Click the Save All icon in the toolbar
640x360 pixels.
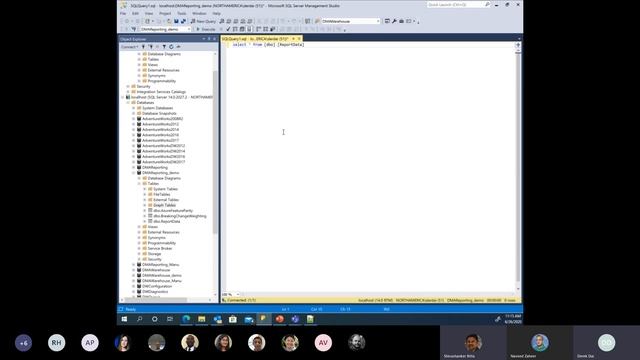coord(183,21)
